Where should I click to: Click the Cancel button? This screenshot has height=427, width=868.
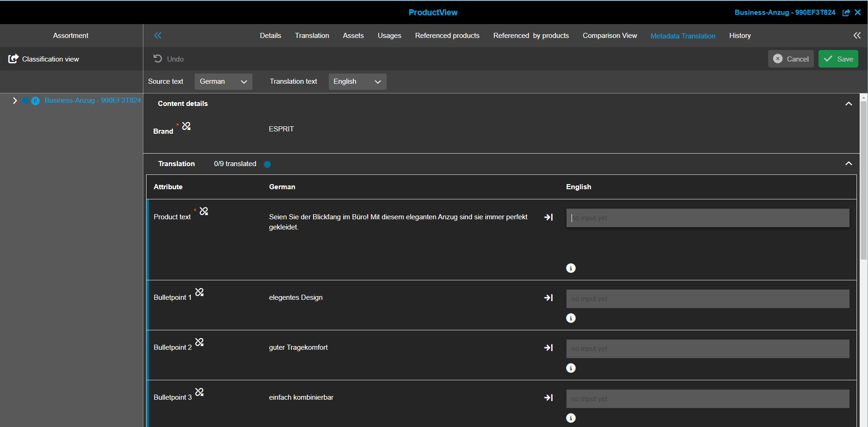point(791,59)
